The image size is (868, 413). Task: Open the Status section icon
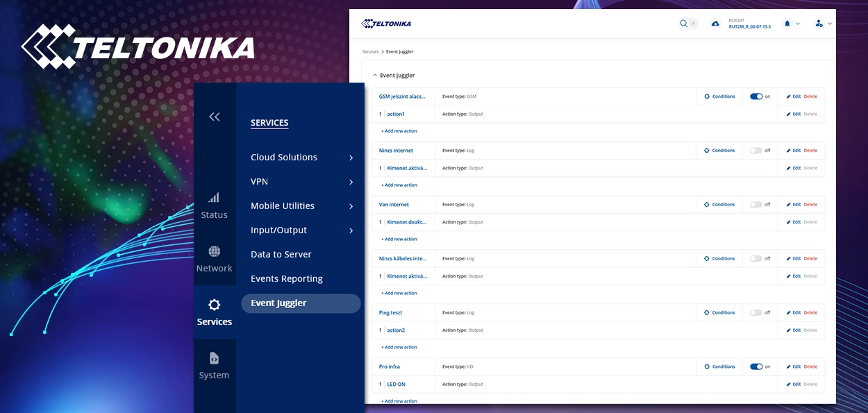click(x=214, y=199)
